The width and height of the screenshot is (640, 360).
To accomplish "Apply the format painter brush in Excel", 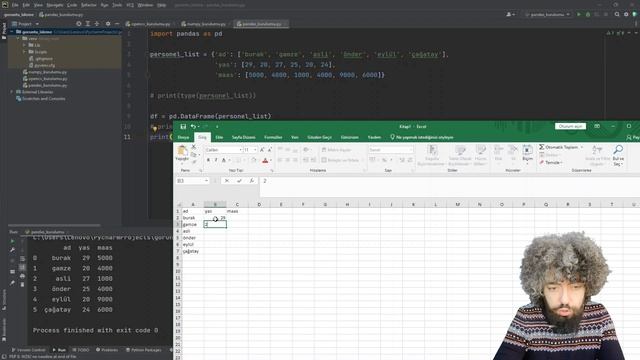I will coord(193,162).
